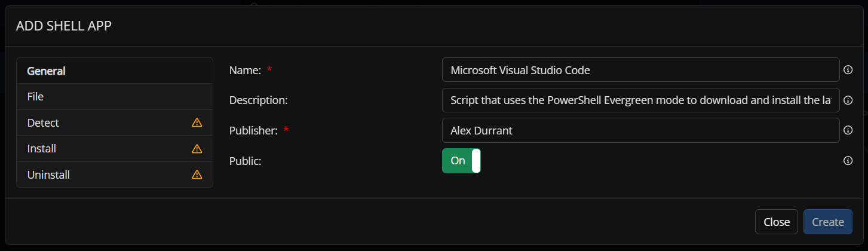Click the warning icon on Install tab
This screenshot has height=251, width=868.
click(197, 149)
